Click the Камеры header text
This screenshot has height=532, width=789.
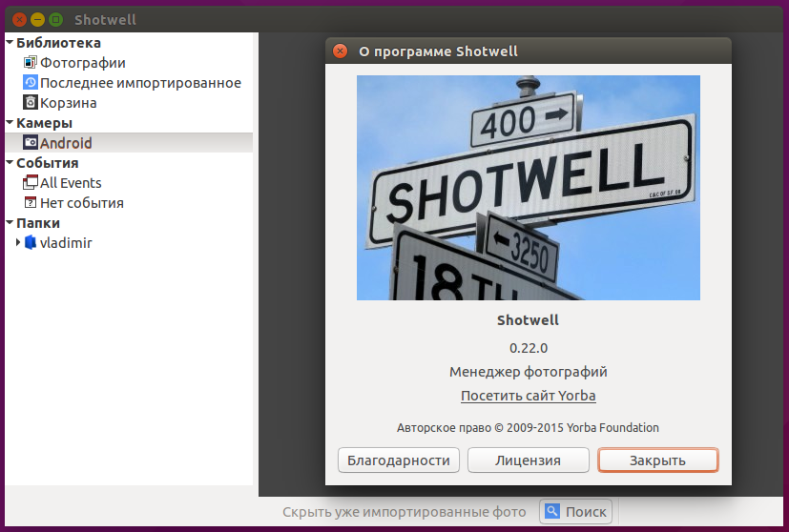44,123
